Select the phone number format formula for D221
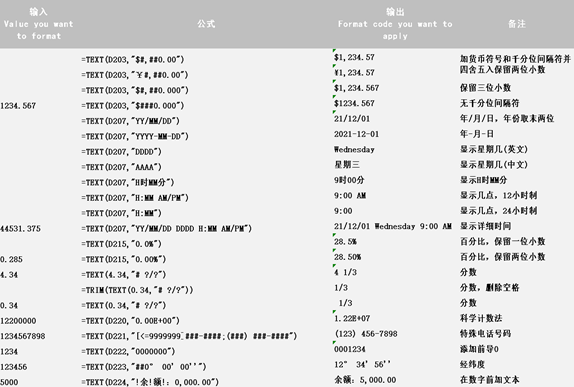574x387 pixels. (189, 336)
